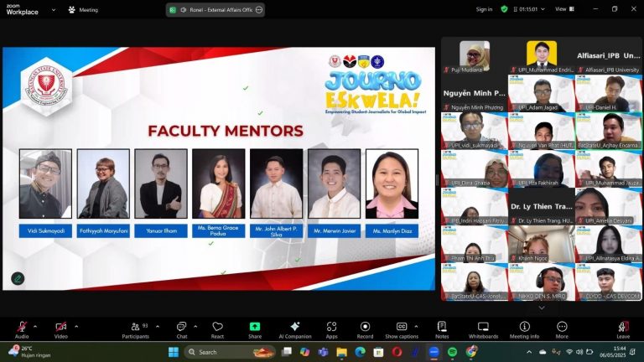The width and height of the screenshot is (644, 362).
Task: Open the Wi-Fi network tray icon
Action: click(x=569, y=352)
